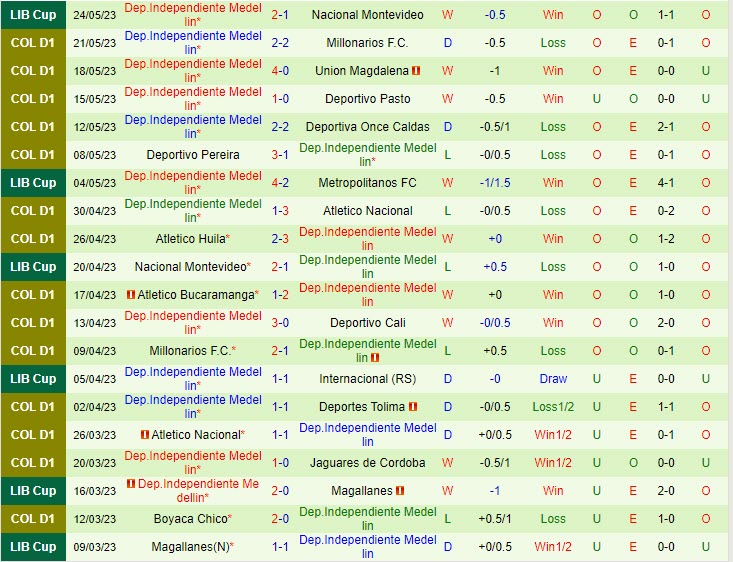Click red card icon in 09/04/23 Millonarios row
The image size is (733, 562).
click(x=374, y=358)
